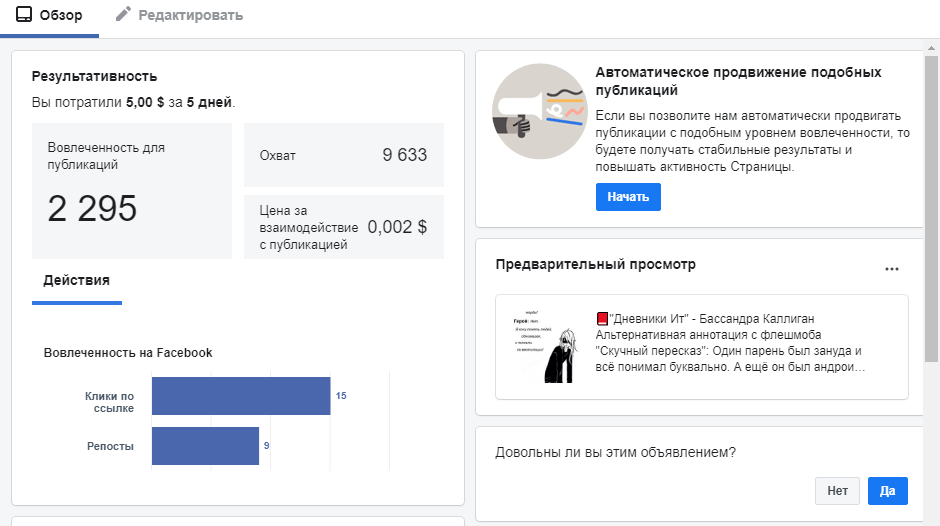Click the Клики по ссылке bar
Screen dimensions: 940x526
click(x=240, y=396)
